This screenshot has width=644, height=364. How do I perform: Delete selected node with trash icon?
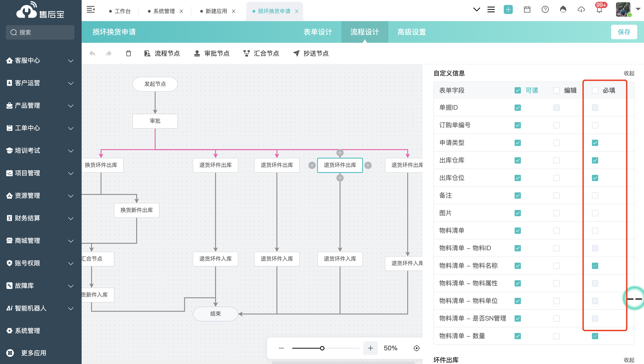coord(128,53)
